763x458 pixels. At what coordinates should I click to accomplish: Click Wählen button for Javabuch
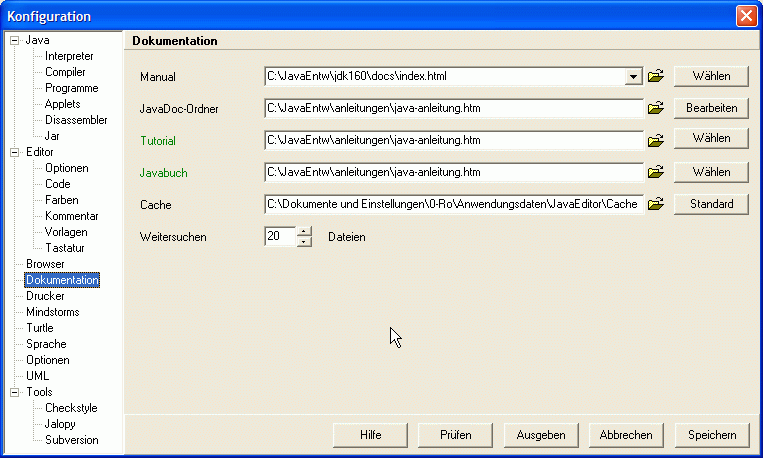click(711, 172)
